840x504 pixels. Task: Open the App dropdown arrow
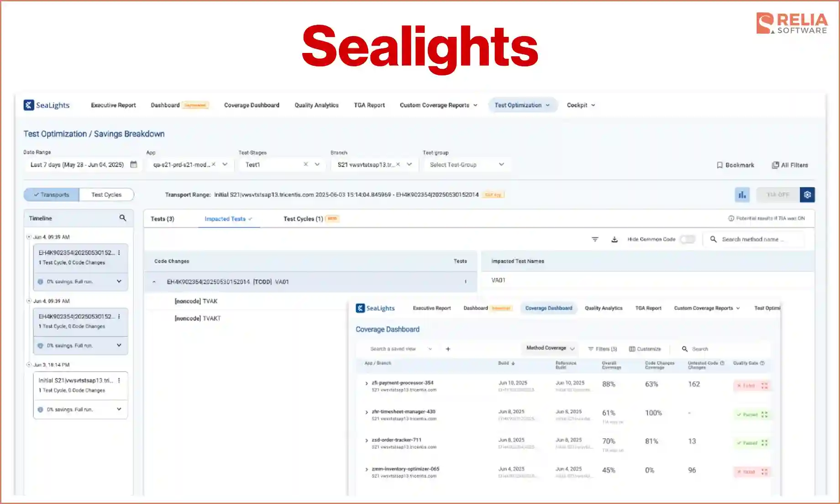[225, 164]
